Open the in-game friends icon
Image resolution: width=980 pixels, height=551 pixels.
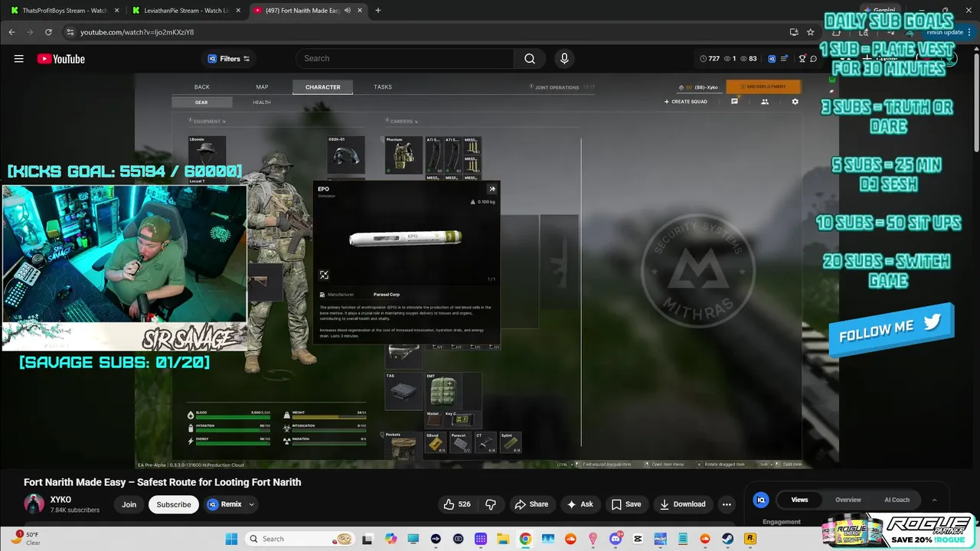[764, 102]
